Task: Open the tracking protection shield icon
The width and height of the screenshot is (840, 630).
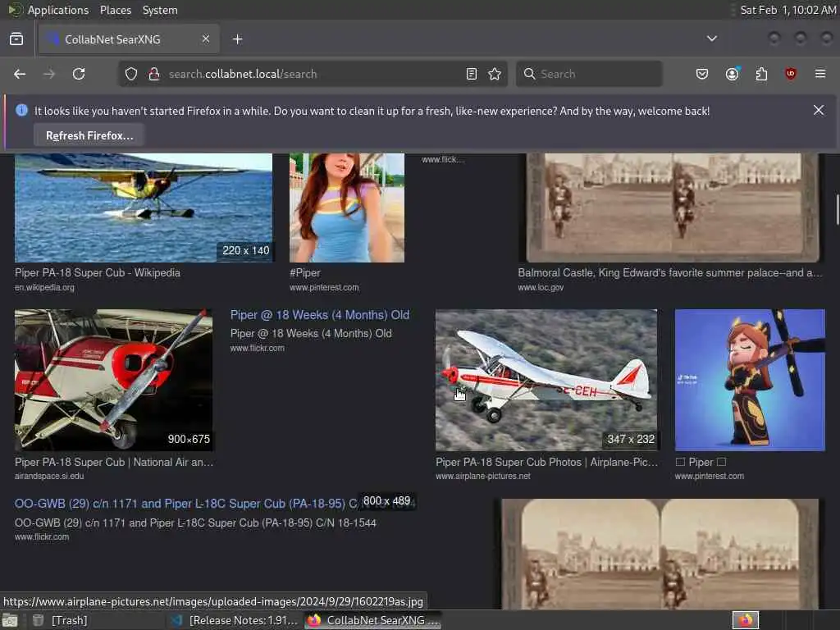Action: 131,74
